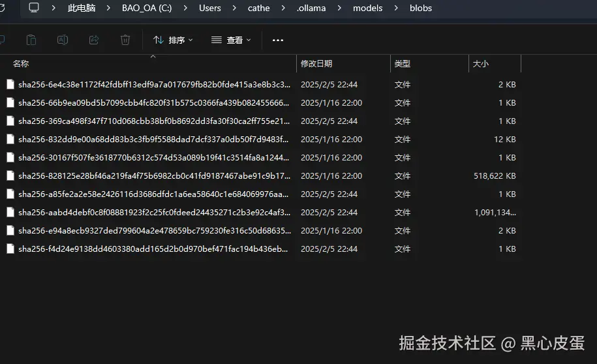The width and height of the screenshot is (597, 364).
Task: Open the 查看 view dropdown
Action: [231, 40]
